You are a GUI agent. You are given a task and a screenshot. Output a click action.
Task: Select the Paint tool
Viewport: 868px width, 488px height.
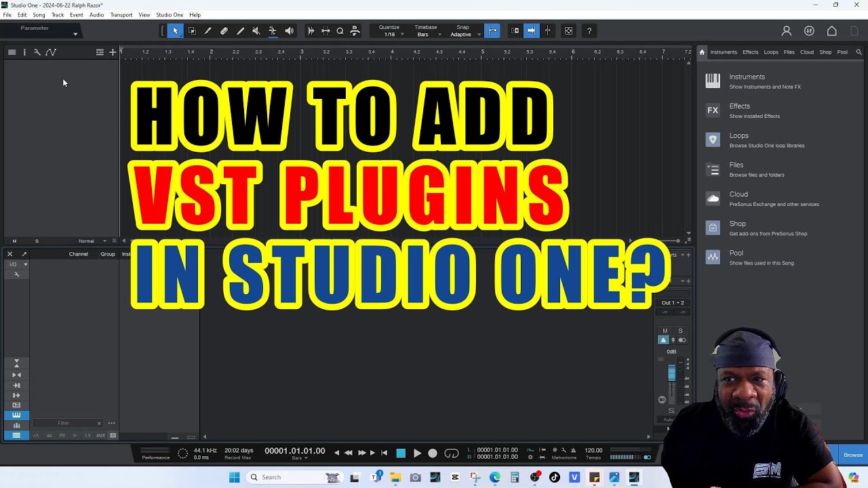tap(240, 30)
